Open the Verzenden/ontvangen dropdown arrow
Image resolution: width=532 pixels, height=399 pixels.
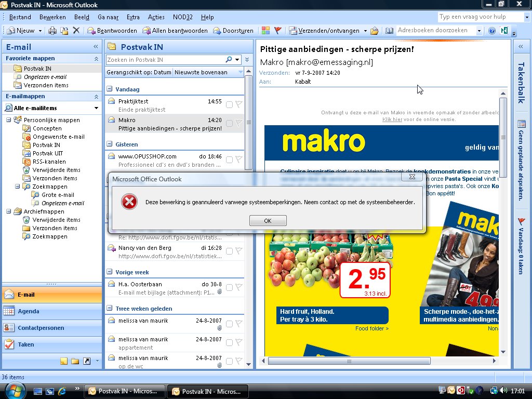pos(365,31)
